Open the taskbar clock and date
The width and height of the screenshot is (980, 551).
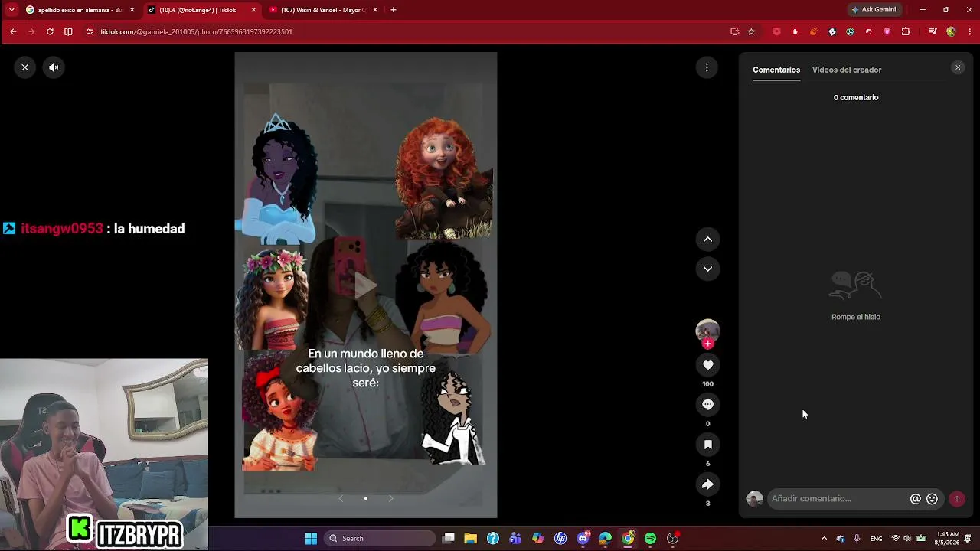click(x=948, y=538)
